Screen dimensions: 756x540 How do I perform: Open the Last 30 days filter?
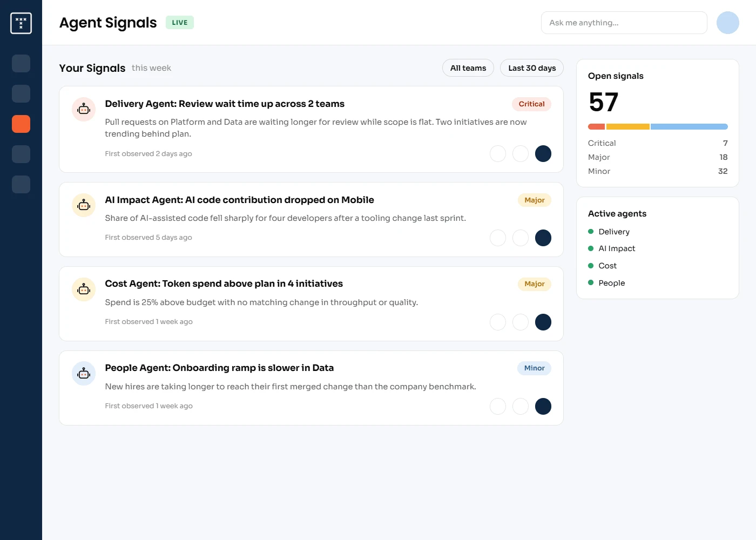532,68
